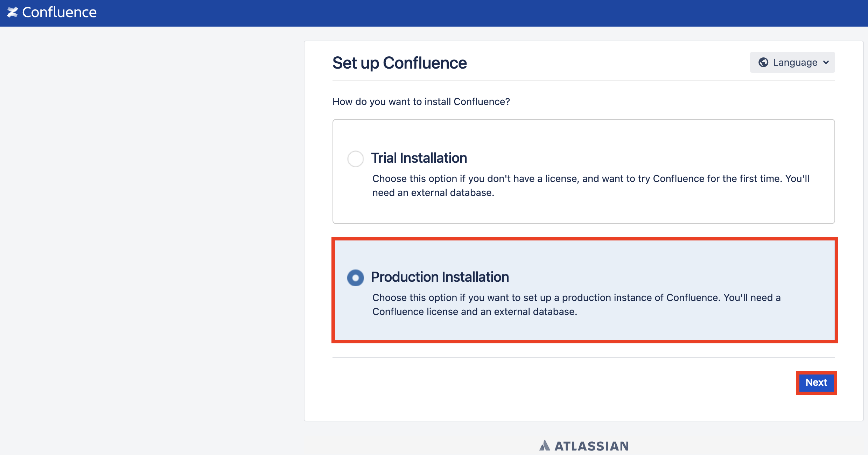The height and width of the screenshot is (455, 868).
Task: Expand language selection options
Action: [x=792, y=62]
